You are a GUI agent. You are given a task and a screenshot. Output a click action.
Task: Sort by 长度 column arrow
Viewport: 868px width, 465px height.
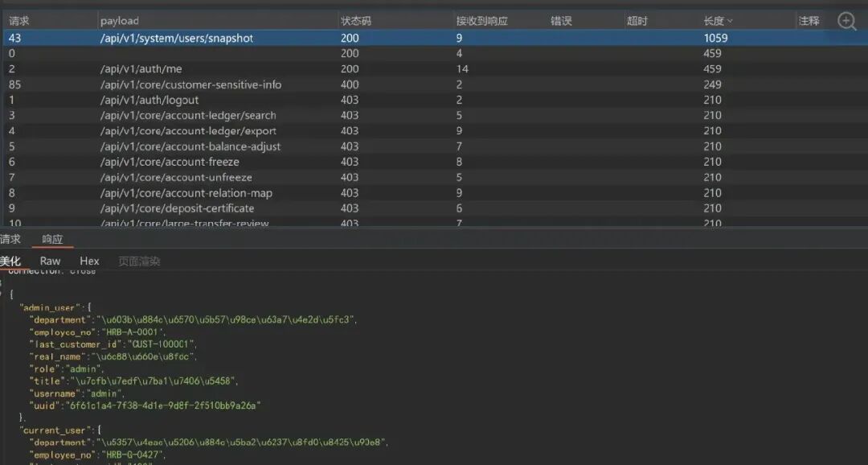point(730,21)
